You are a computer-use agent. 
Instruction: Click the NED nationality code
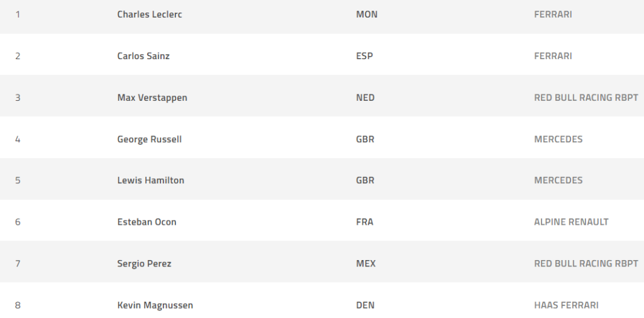365,98
